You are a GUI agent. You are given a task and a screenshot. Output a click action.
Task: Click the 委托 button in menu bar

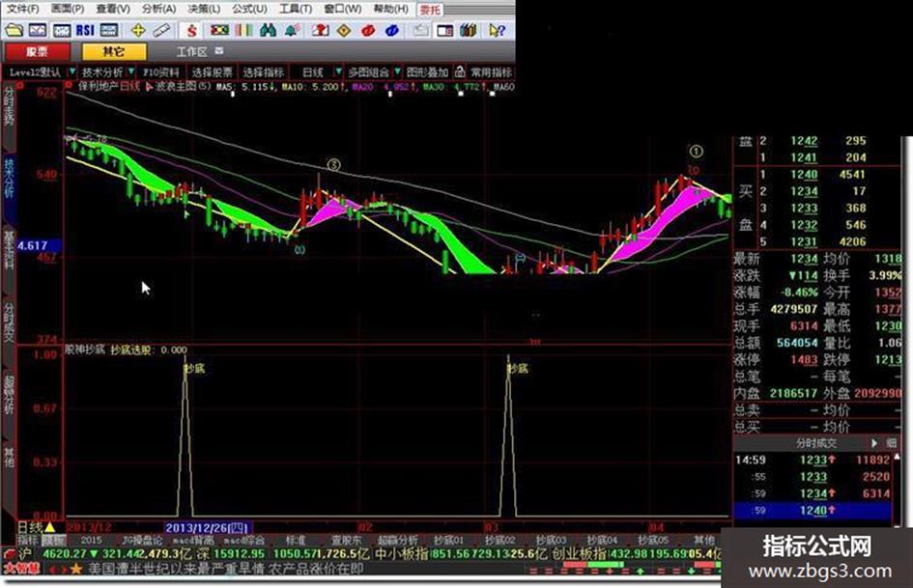tap(430, 10)
